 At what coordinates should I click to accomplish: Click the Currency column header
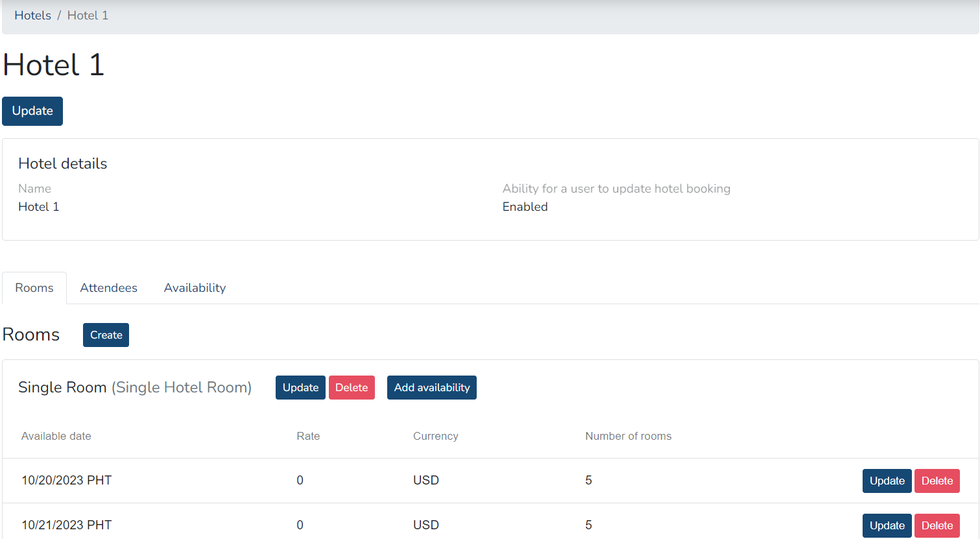tap(435, 437)
